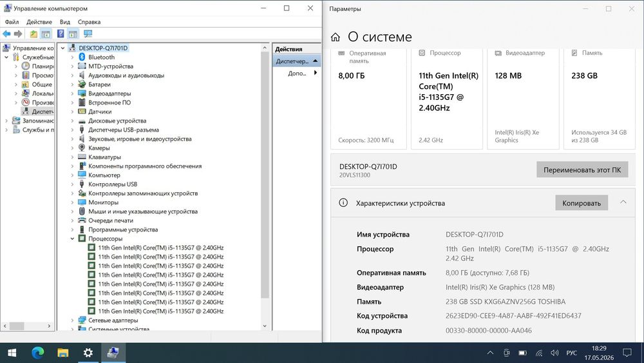Image resolution: width=644 pixels, height=363 pixels.
Task: Click the Управление компьютером root in left tree
Action: (x=29, y=48)
